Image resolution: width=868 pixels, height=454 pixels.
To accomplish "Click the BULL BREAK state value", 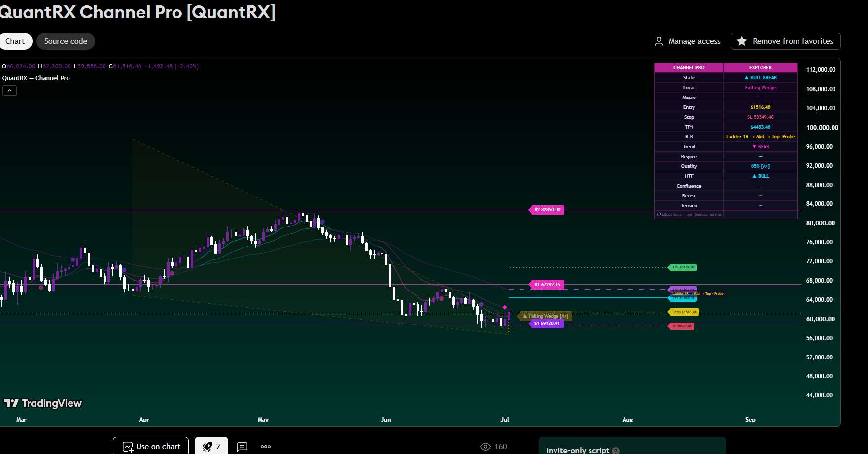I will [x=761, y=78].
